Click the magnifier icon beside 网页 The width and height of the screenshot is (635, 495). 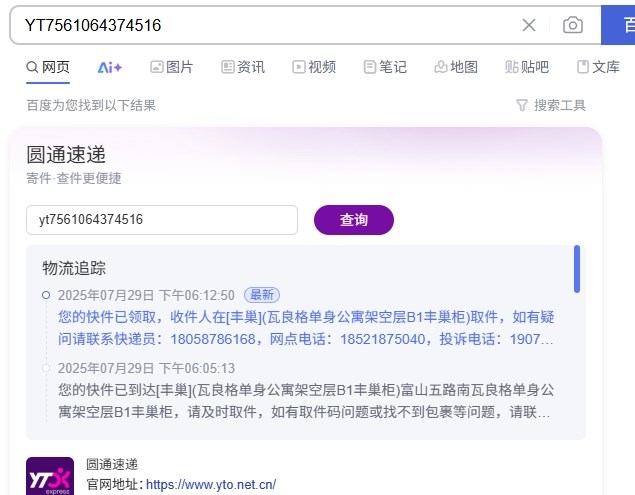click(x=32, y=67)
